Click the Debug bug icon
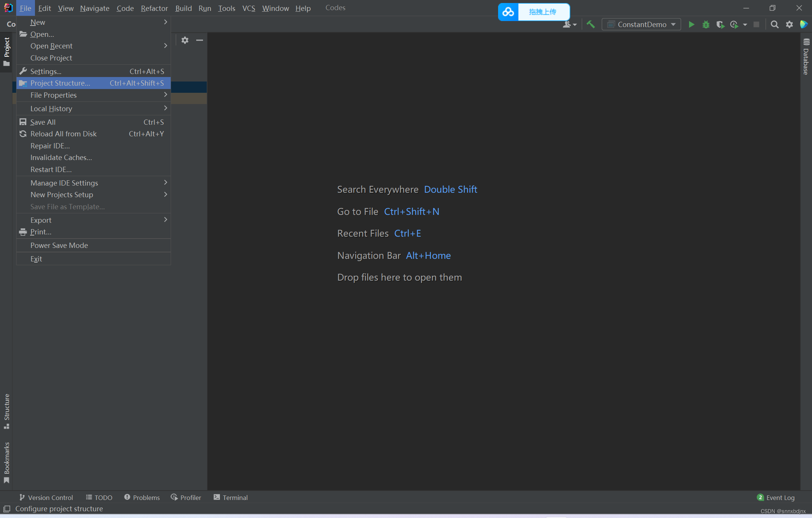Viewport: 812px width, 518px height. (x=706, y=24)
